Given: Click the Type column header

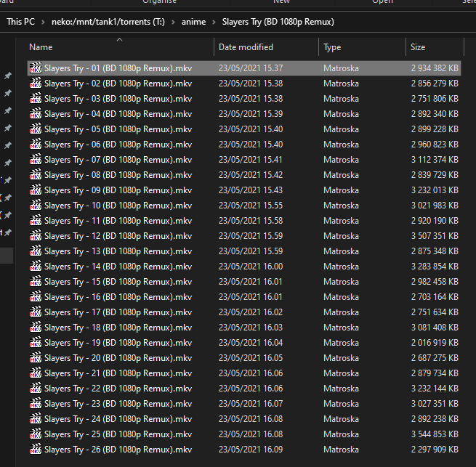Looking at the screenshot, I should (x=332, y=47).
